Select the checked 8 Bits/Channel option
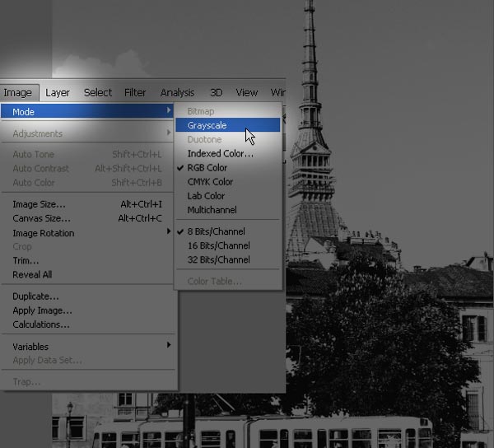The image size is (494, 448). [x=228, y=231]
